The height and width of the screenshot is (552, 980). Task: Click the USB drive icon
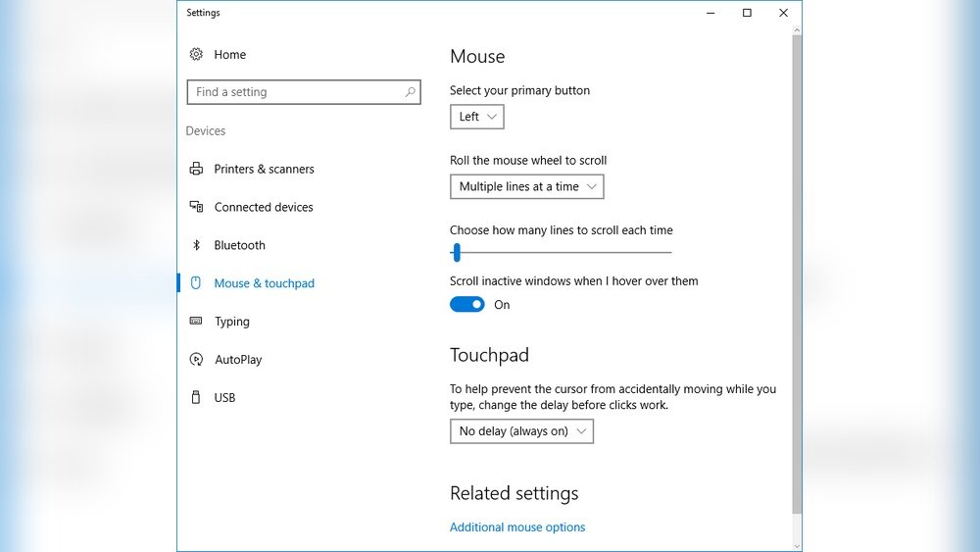coord(196,398)
